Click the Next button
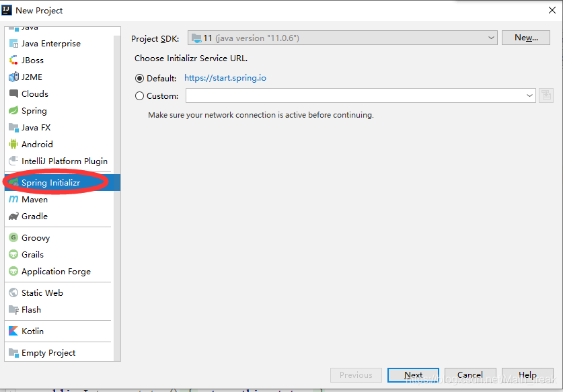Image resolution: width=563 pixels, height=392 pixels. coord(413,375)
